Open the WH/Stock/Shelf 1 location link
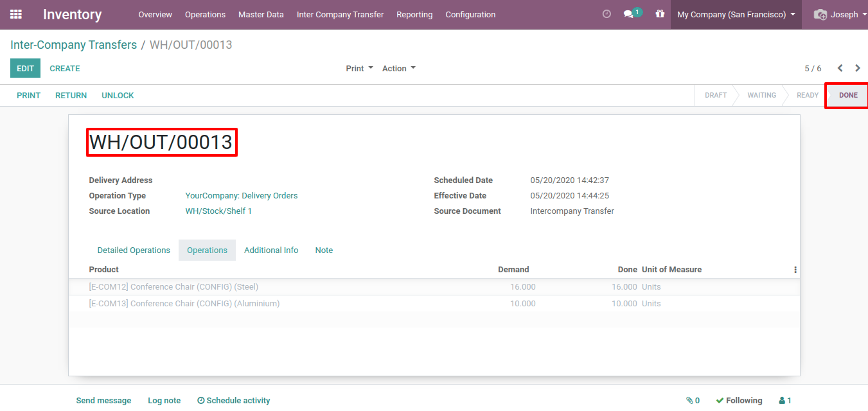This screenshot has width=868, height=411. pos(218,211)
